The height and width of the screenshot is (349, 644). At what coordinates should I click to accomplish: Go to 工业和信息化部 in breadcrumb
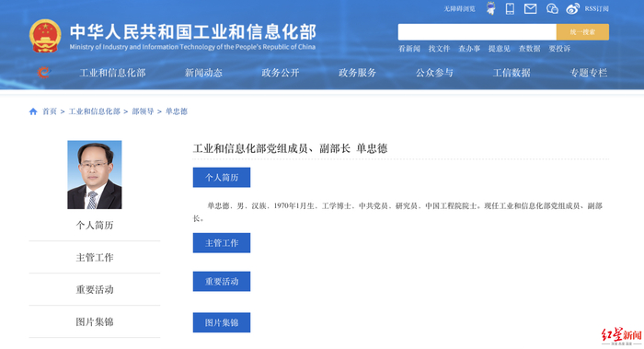pyautogui.click(x=94, y=111)
